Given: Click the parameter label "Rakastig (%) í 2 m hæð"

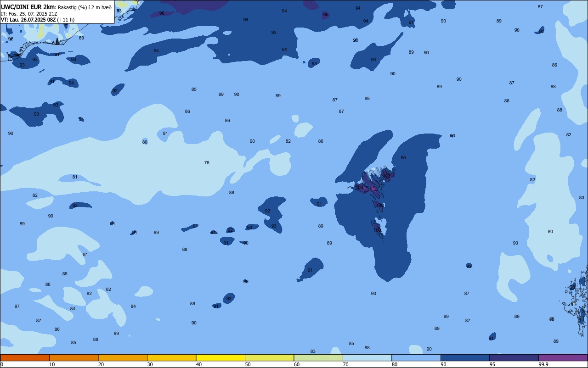Looking at the screenshot, I should coord(85,7).
